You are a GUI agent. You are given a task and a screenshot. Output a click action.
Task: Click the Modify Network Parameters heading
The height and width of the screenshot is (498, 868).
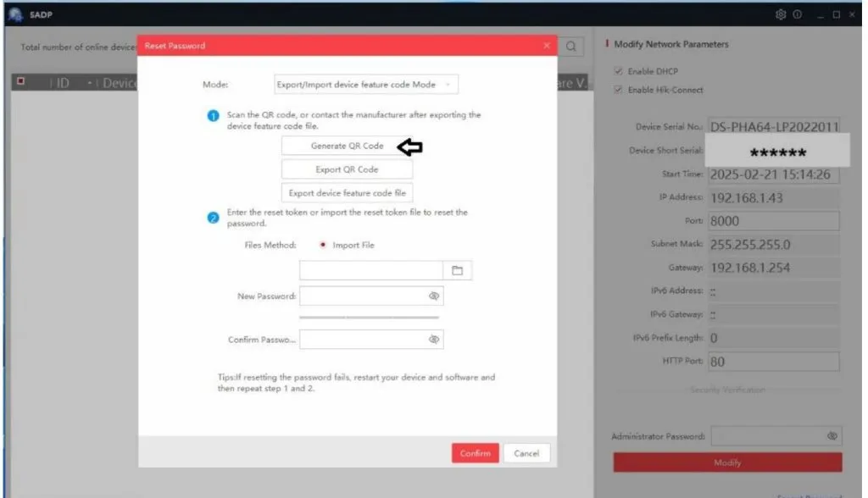click(671, 44)
